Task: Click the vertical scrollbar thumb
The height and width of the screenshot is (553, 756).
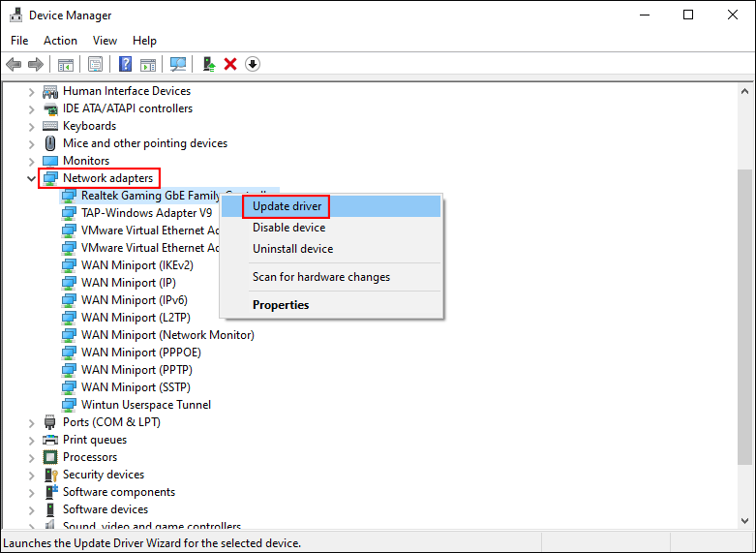Action: pos(745,317)
